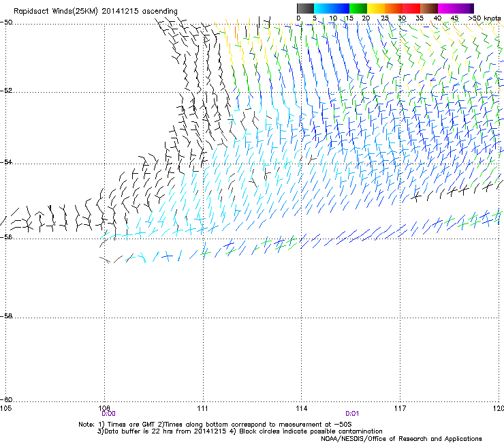Click the longitude label '111'
This screenshot has width=504, height=443.
pos(202,408)
